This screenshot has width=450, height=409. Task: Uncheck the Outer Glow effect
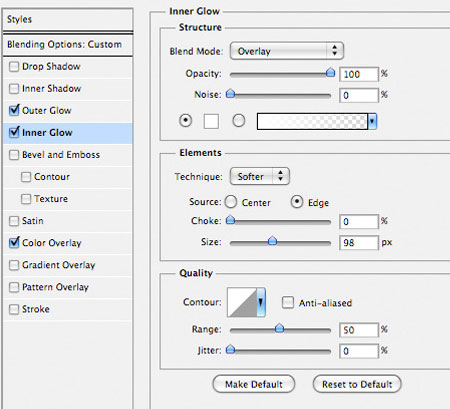(14, 110)
